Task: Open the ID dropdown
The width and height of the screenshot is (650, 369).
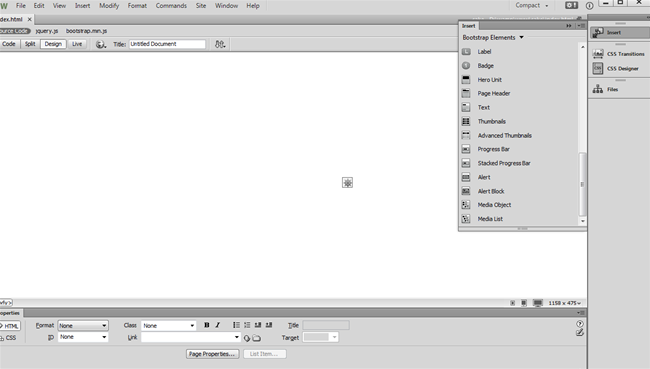Action: click(83, 337)
